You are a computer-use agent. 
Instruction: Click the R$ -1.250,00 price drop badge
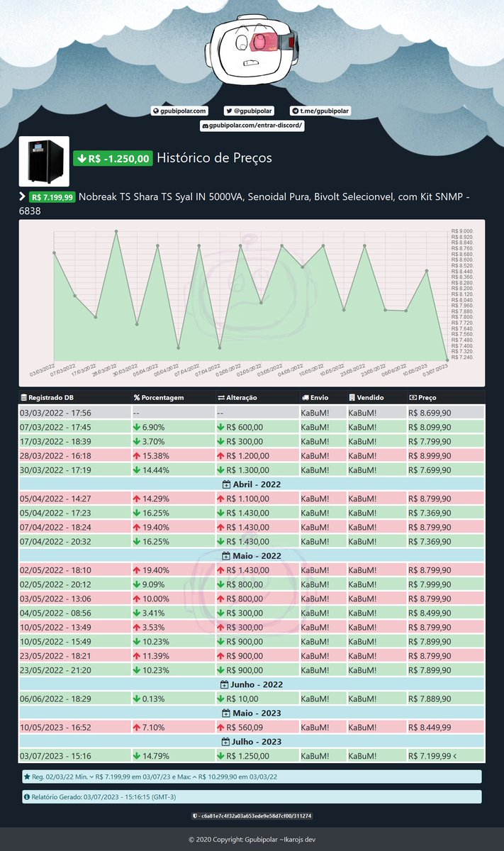point(113,158)
